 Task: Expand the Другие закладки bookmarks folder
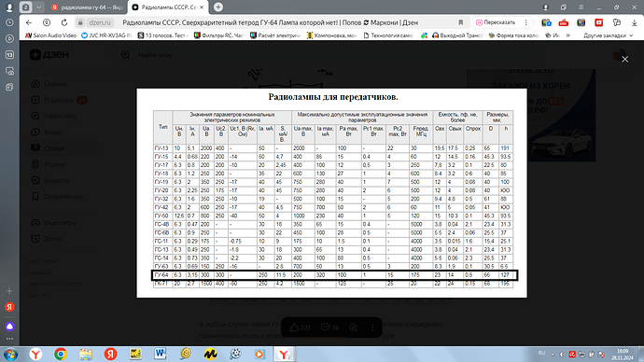[608, 35]
